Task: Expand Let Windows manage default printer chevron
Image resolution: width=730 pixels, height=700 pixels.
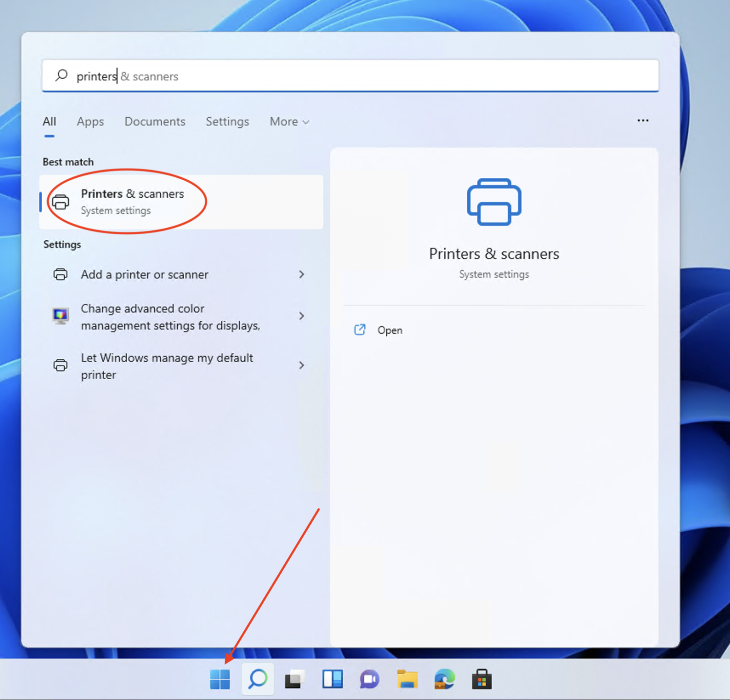Action: (x=302, y=365)
